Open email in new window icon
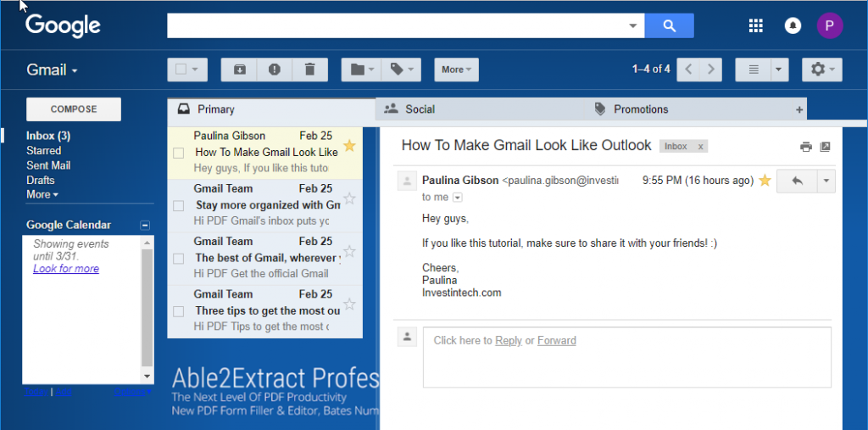The width and height of the screenshot is (868, 430). tap(825, 147)
